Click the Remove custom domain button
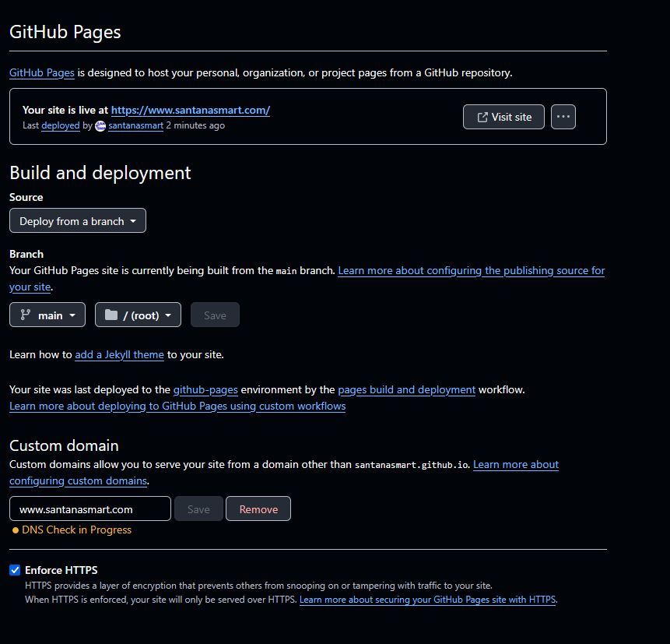This screenshot has width=670, height=644. point(258,509)
